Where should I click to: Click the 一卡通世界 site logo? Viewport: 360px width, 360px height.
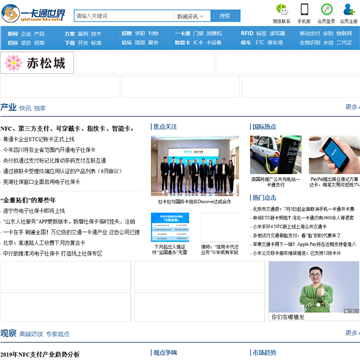pyautogui.click(x=33, y=14)
